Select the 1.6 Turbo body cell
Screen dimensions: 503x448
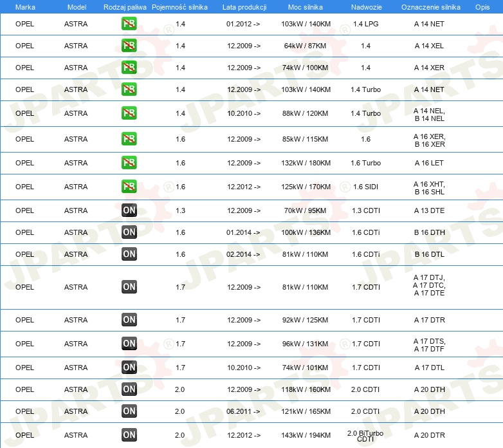tap(366, 163)
